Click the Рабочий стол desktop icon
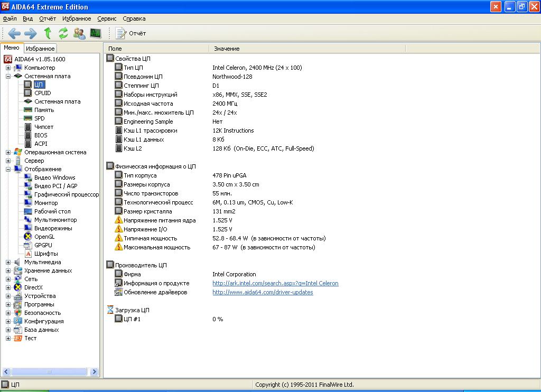This screenshot has height=392, width=541. pyautogui.click(x=28, y=211)
